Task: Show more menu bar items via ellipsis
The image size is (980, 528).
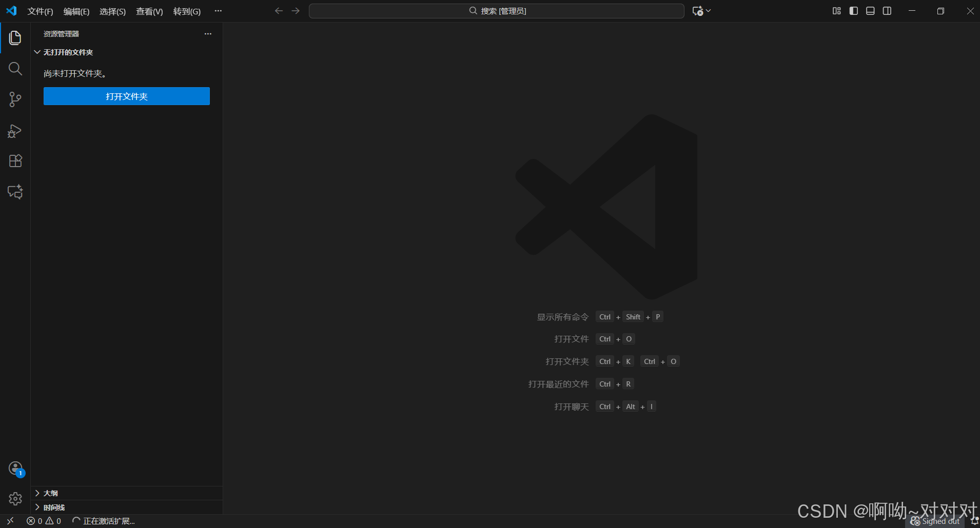Action: (218, 11)
